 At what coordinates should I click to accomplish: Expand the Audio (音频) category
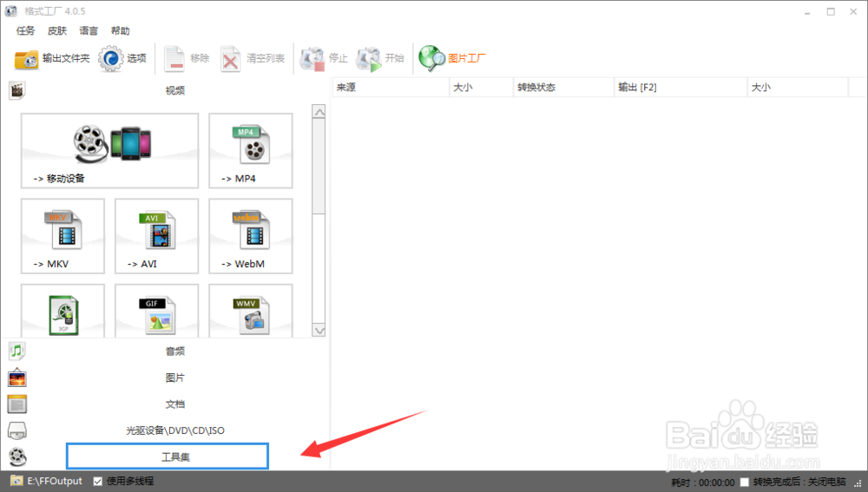pos(175,351)
